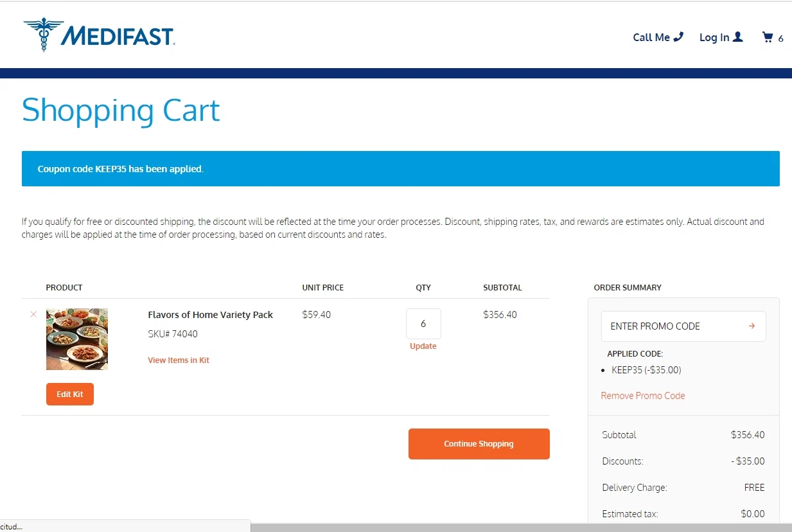
Task: Submit promo code with arrow icon
Action: pyautogui.click(x=752, y=326)
